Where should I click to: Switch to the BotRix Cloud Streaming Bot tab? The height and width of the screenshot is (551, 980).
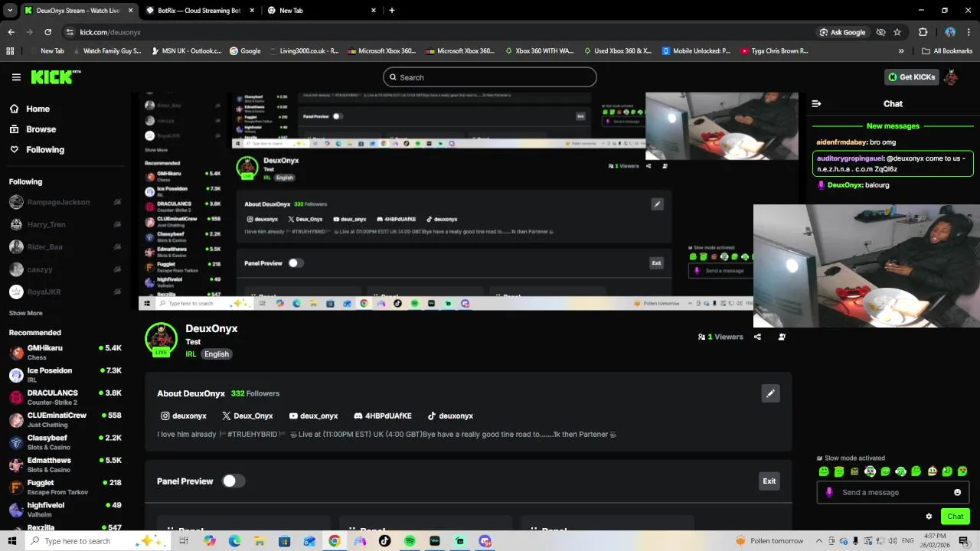point(199,11)
